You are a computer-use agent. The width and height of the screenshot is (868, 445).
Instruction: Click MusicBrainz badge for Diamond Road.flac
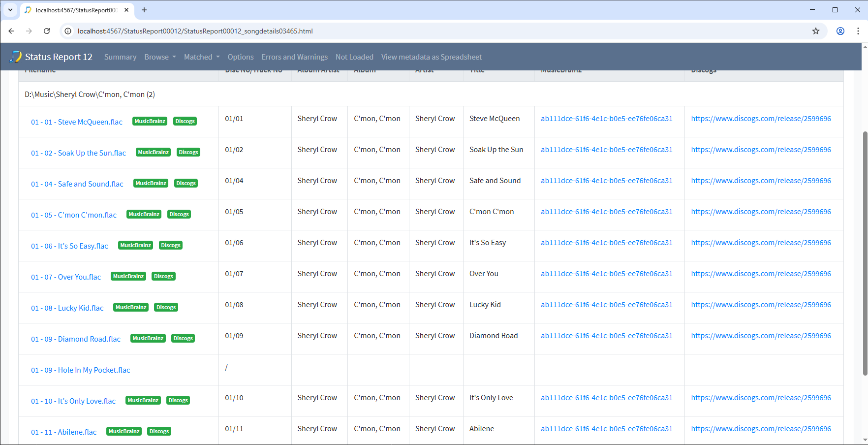[148, 338]
